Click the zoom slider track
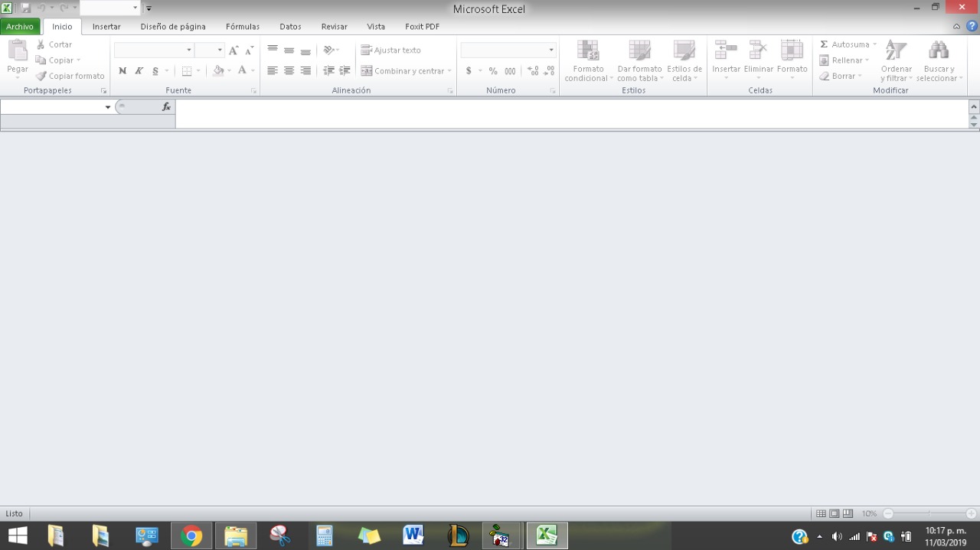980x550 pixels. pyautogui.click(x=929, y=513)
